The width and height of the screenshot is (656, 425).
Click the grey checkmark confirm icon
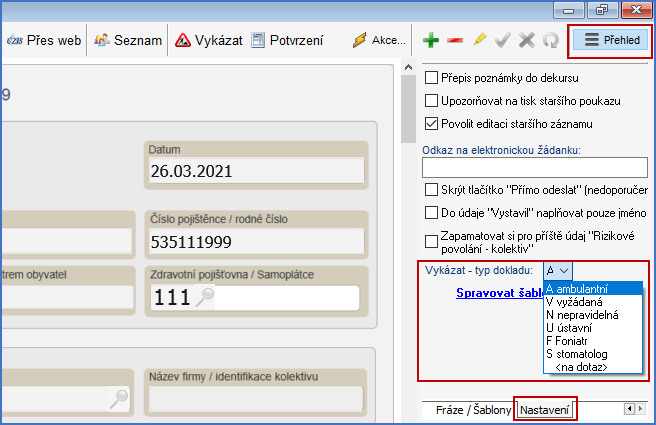click(503, 40)
